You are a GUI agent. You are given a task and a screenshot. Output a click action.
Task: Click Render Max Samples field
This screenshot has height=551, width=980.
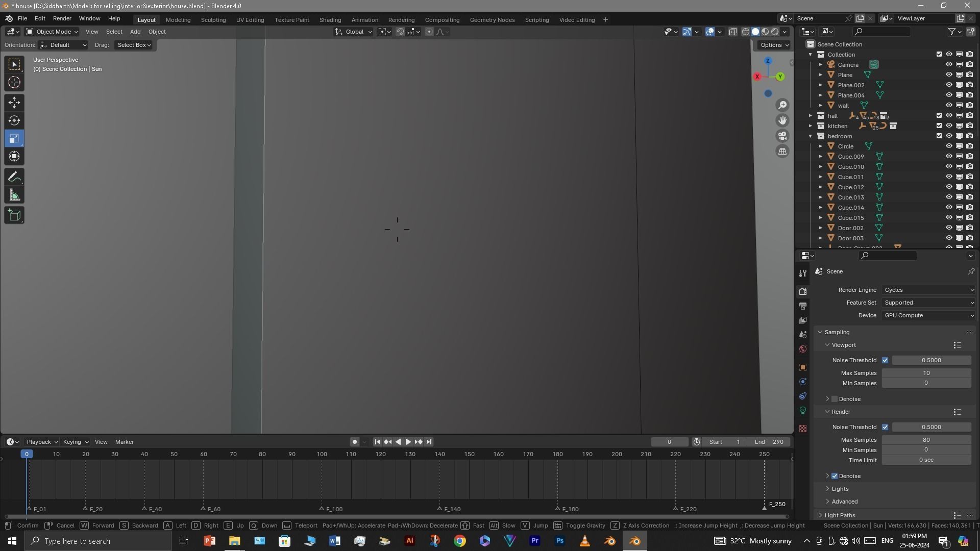pyautogui.click(x=926, y=440)
